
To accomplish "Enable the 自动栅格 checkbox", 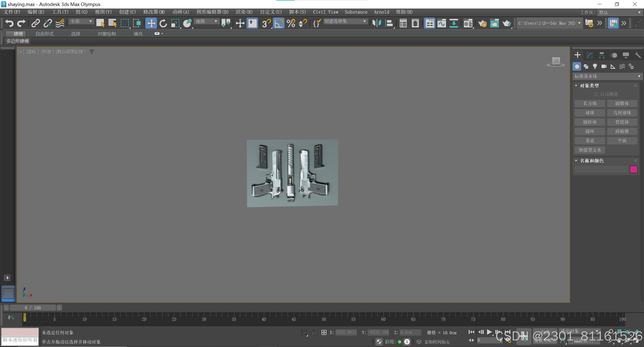I will click(x=596, y=94).
